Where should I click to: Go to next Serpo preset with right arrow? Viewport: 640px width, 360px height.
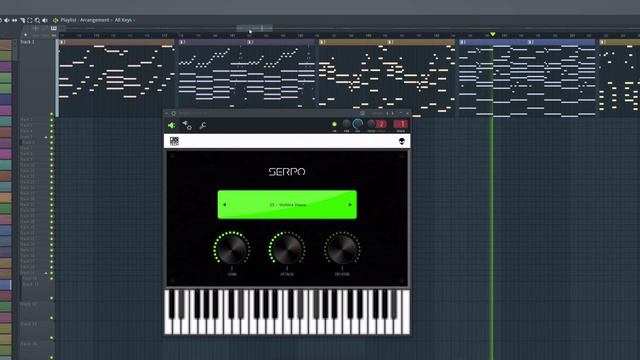pos(350,204)
